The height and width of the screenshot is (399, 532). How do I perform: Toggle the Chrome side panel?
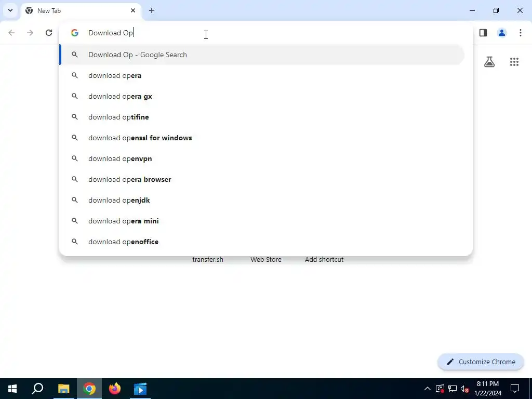coord(483,33)
